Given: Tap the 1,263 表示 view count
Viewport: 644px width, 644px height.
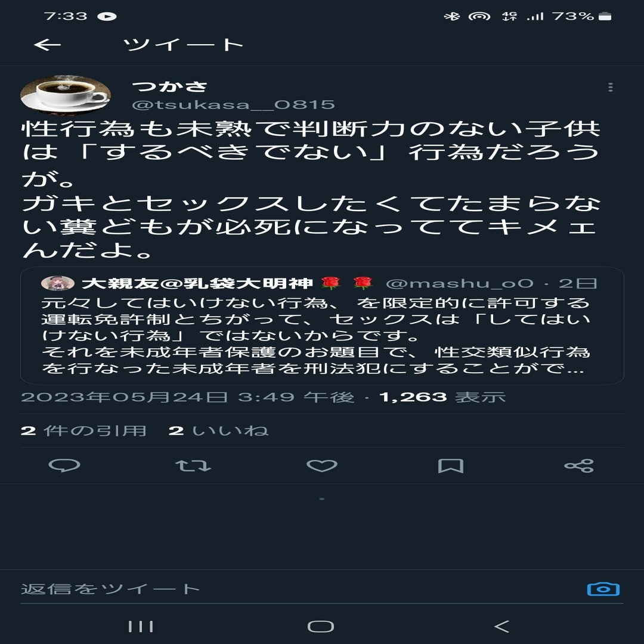Looking at the screenshot, I should pos(442,397).
